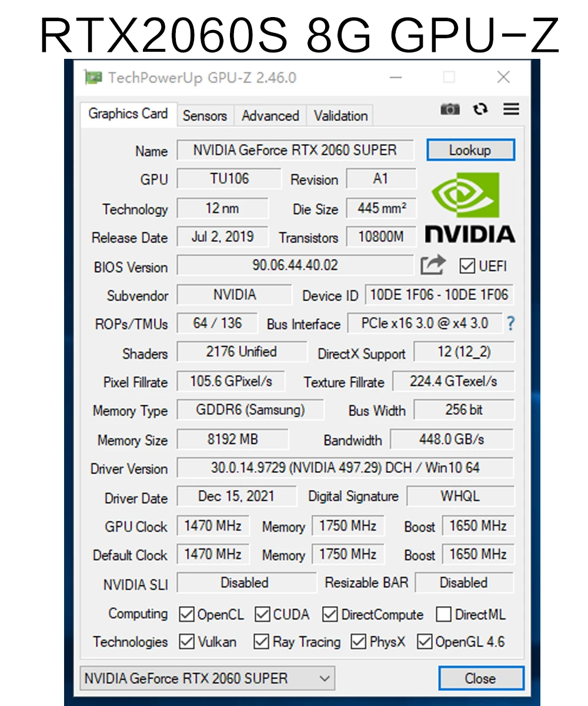Viewport: 588px width, 706px height.
Task: Click the Dec 15, 2021 driver date
Action: click(236, 496)
